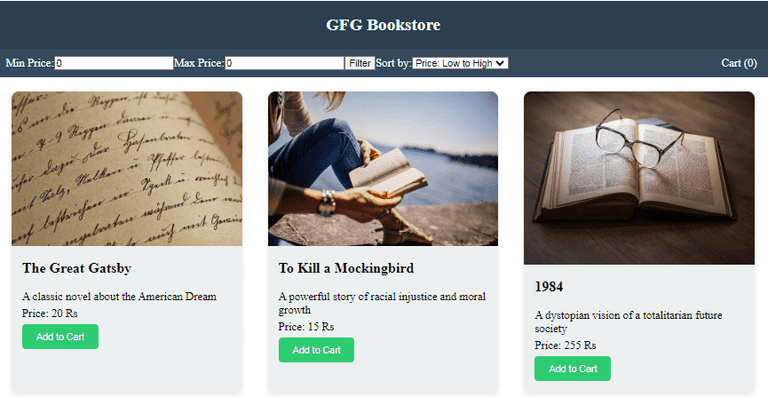Click The Great Gatsby title
The width and height of the screenshot is (768, 397).
(77, 268)
